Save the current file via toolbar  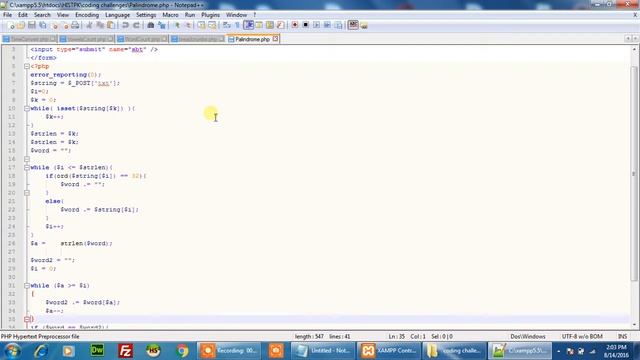pos(31,25)
